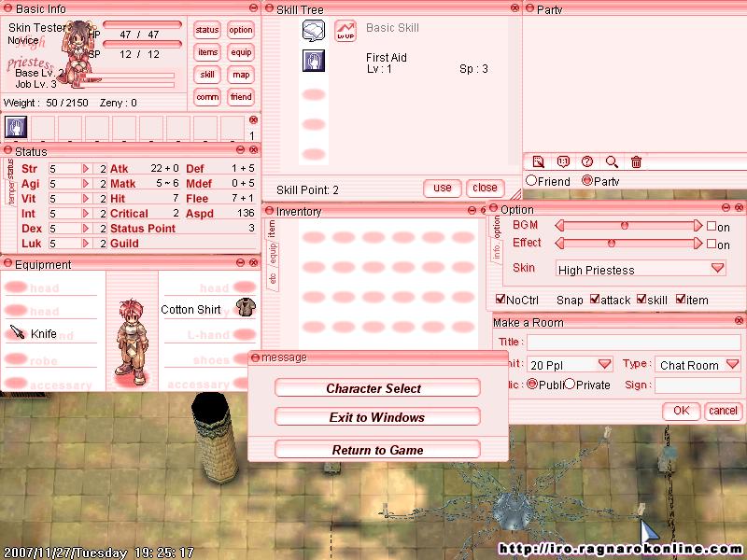Switch to the temper tab in Status window
Image resolution: width=747 pixels, height=560 pixels.
11,192
